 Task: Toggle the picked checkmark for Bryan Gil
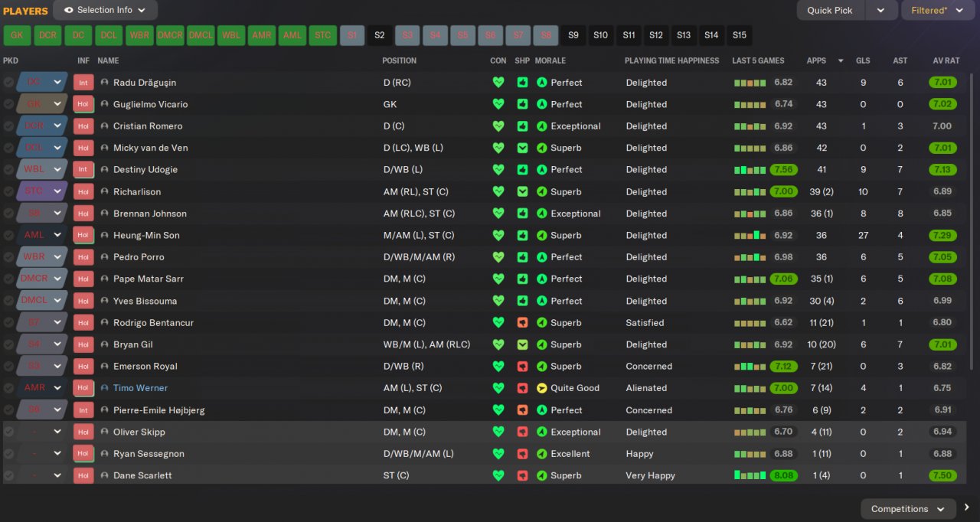click(8, 344)
